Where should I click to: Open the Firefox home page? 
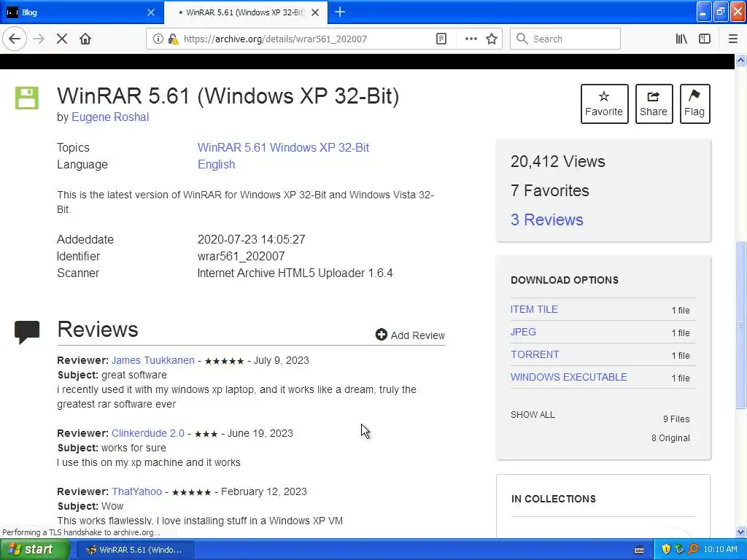[85, 39]
